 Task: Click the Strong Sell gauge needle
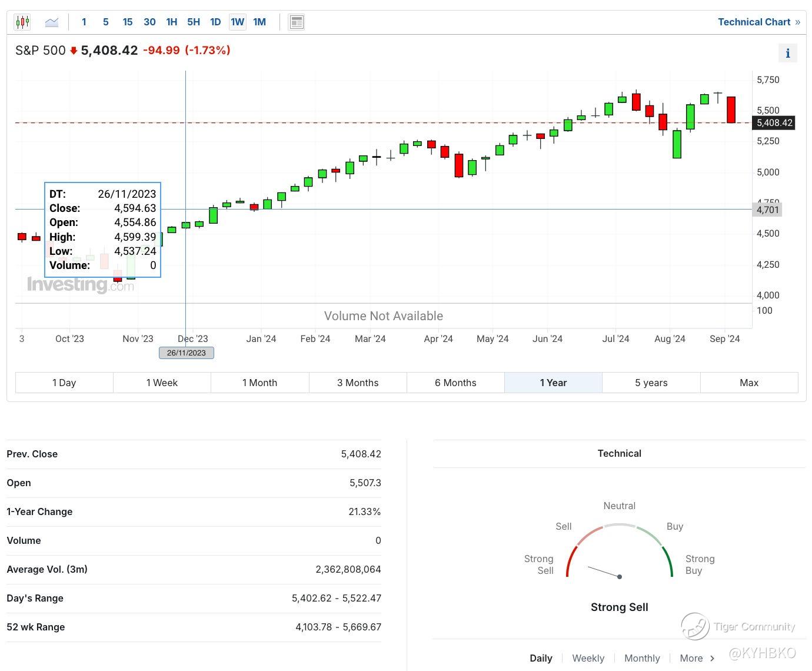pyautogui.click(x=604, y=572)
